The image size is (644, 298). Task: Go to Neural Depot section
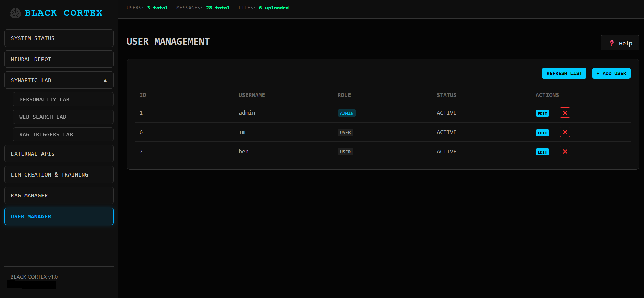[x=59, y=59]
